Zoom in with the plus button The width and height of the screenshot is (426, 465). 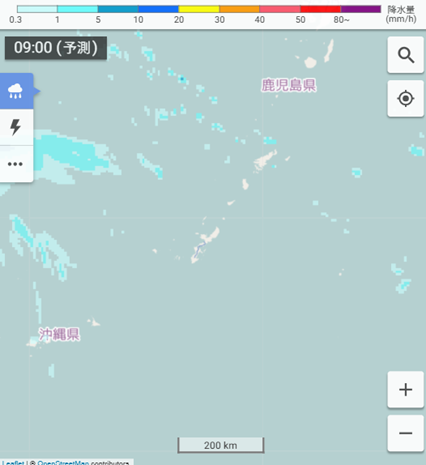pos(405,389)
